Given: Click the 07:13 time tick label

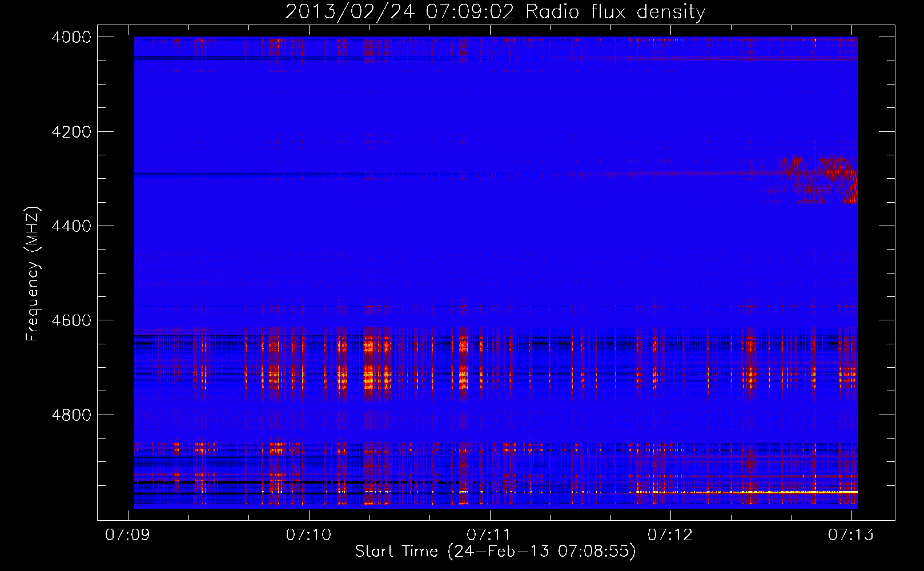Looking at the screenshot, I should [851, 534].
